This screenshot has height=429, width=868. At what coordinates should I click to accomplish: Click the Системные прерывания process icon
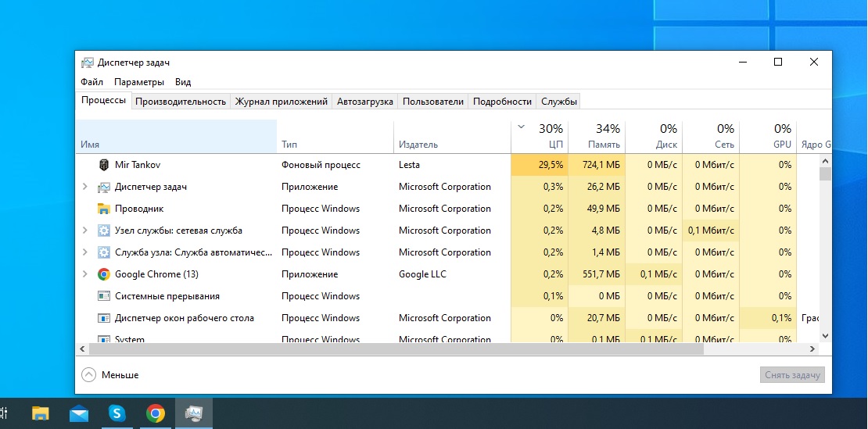pos(103,296)
